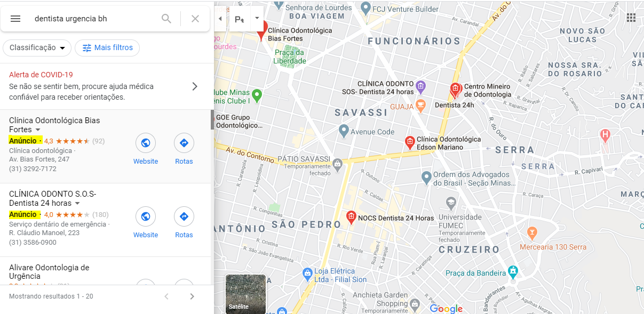
Task: Click the NOCS Dentista 24 Horas map pin
Action: [x=351, y=217]
